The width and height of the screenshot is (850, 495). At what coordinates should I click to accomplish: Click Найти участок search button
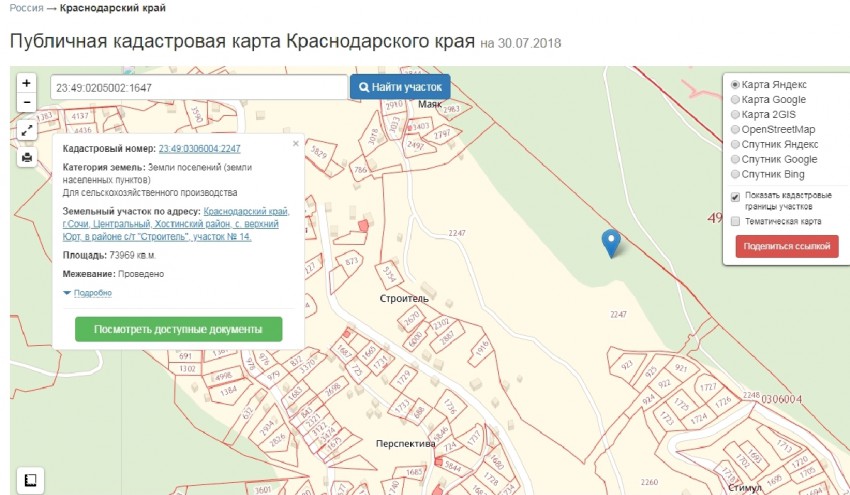tap(400, 87)
